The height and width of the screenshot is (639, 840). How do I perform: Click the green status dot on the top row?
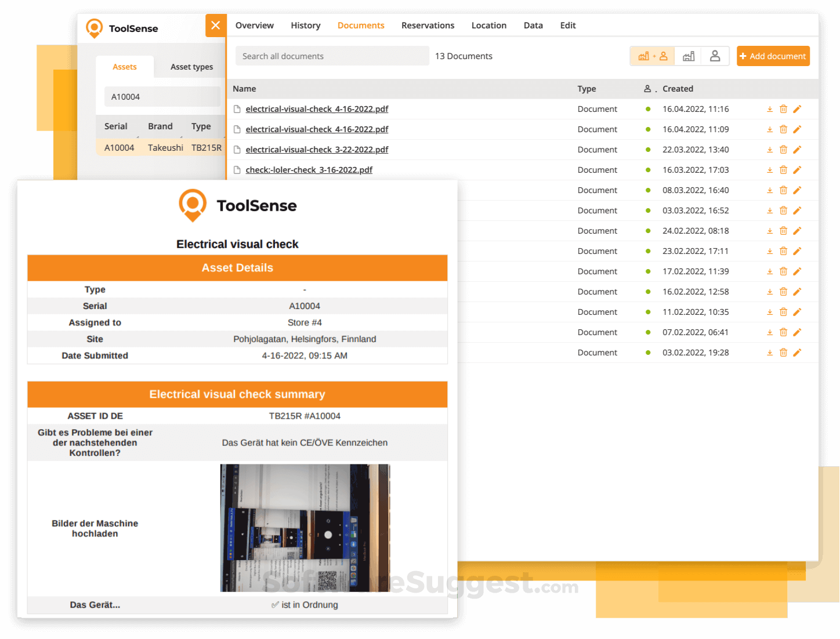[647, 108]
